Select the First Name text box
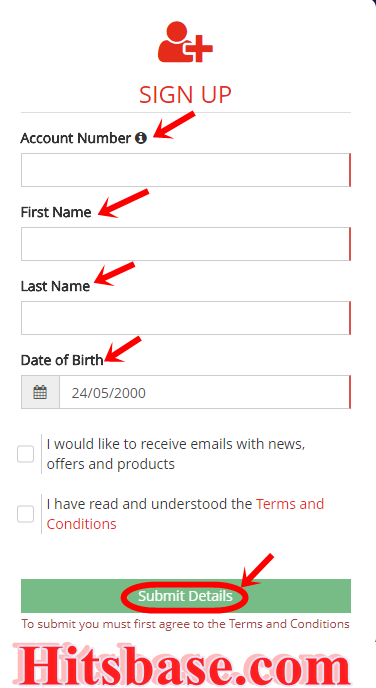Viewport: 376px width, 688px height. (x=186, y=244)
